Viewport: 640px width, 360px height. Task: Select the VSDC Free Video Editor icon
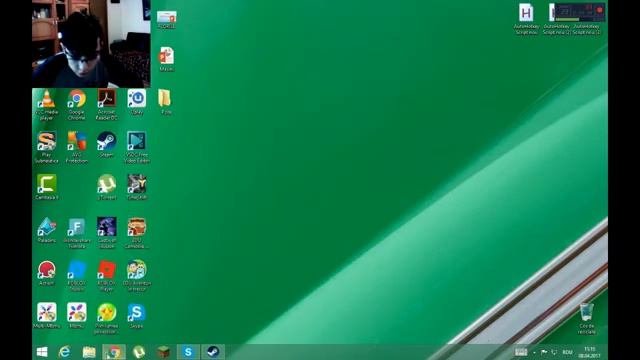[x=137, y=147]
